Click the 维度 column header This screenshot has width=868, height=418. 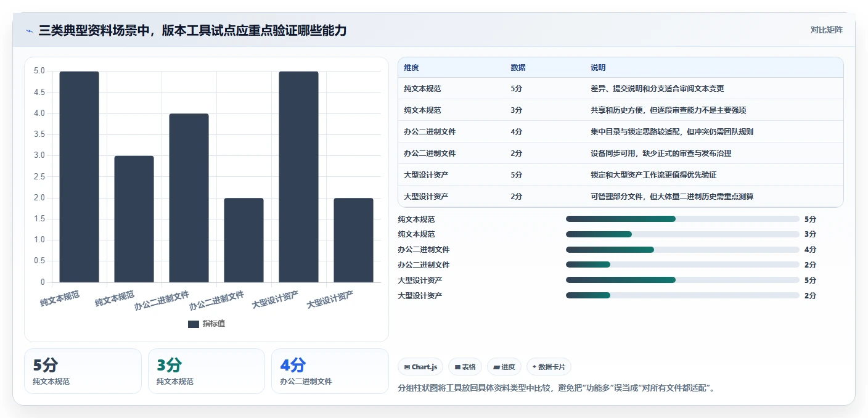pyautogui.click(x=411, y=68)
